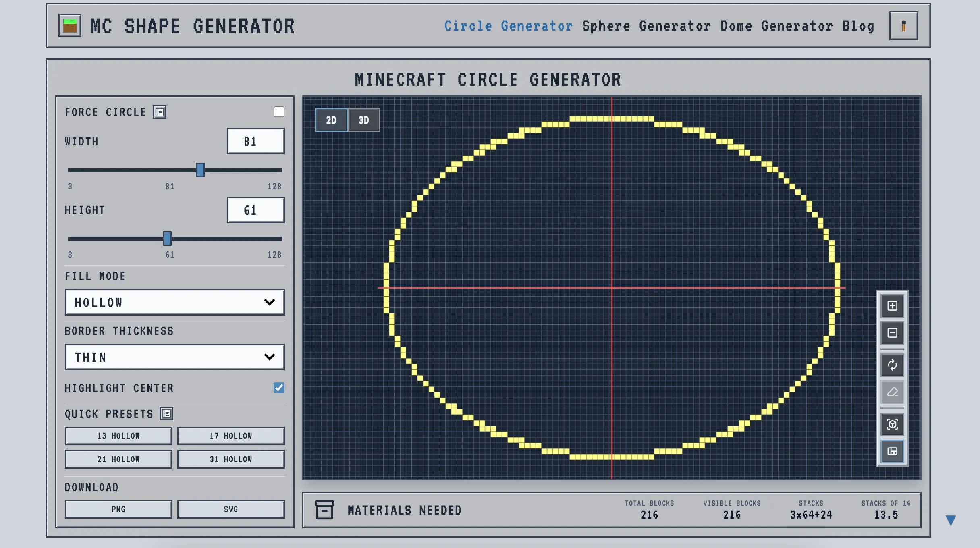Open the Fill Mode Hollow dropdown
This screenshot has height=548, width=980.
click(174, 302)
